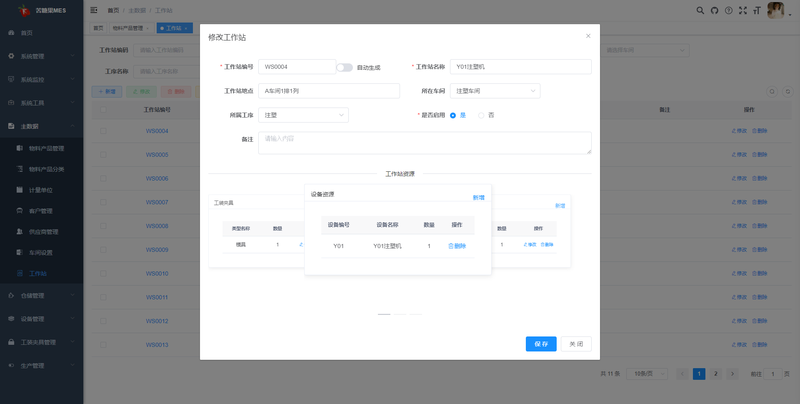Click the blue 新增 button above the table
This screenshot has height=404, width=800.
point(107,92)
